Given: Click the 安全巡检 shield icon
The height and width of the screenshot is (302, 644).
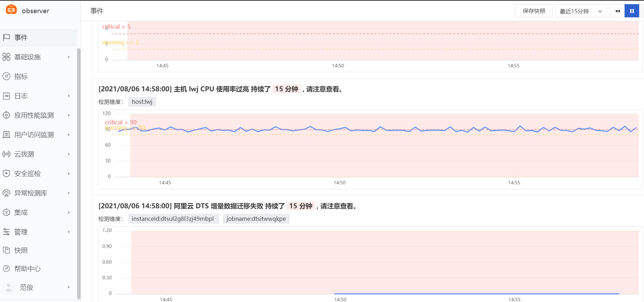Looking at the screenshot, I should (6, 174).
